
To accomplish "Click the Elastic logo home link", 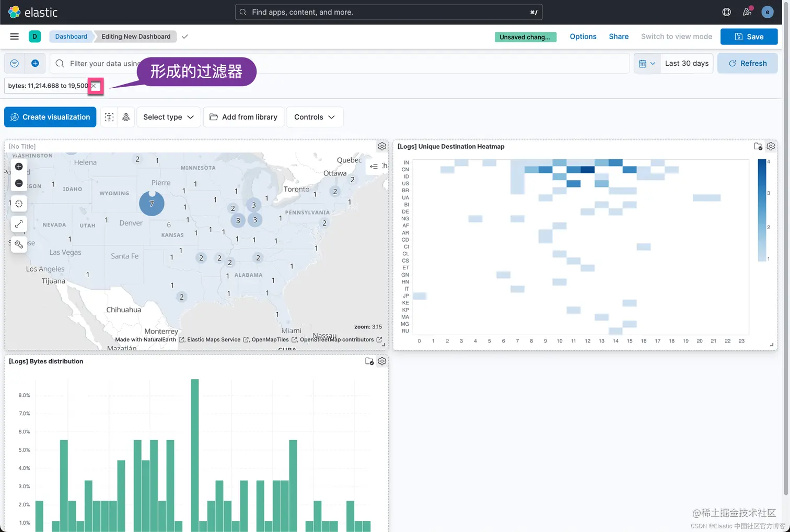I will pos(33,12).
